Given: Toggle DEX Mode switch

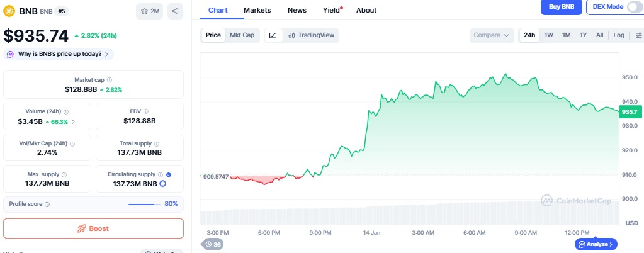Looking at the screenshot, I should click(x=635, y=7).
